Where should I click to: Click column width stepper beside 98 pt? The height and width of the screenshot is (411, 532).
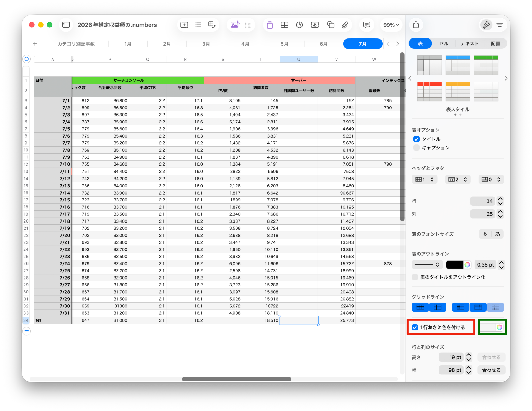coord(469,370)
